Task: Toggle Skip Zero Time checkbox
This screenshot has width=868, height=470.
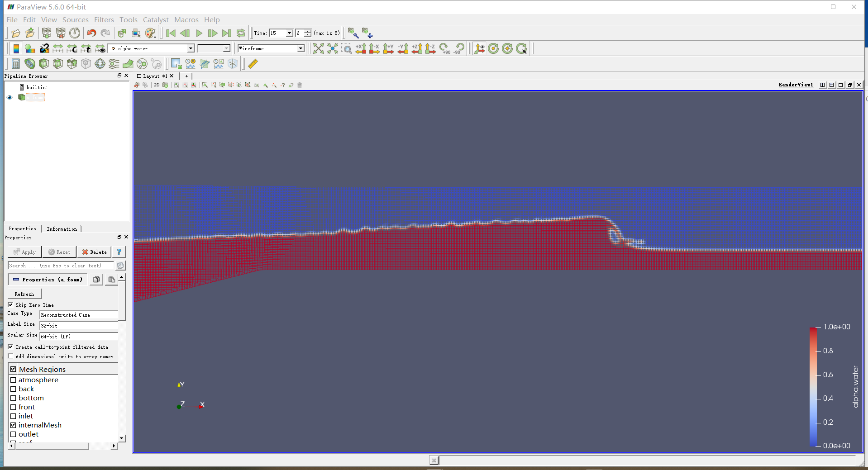Action: (11, 304)
